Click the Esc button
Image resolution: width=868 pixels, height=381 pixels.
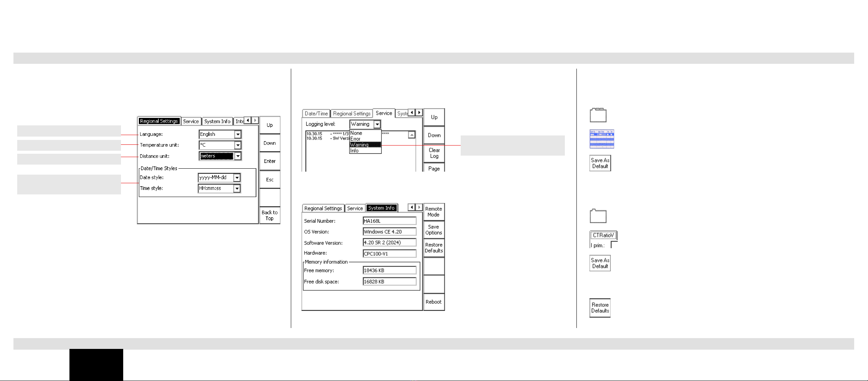270,179
